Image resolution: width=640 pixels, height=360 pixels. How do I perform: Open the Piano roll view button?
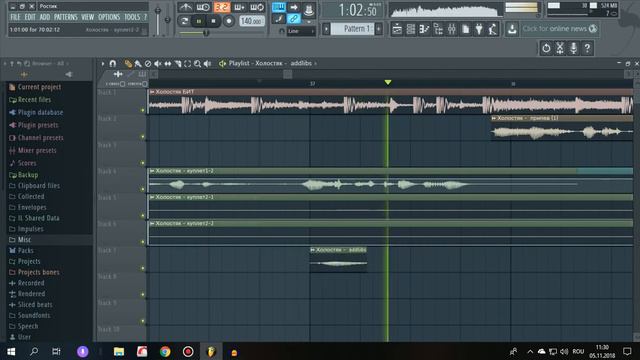click(424, 29)
